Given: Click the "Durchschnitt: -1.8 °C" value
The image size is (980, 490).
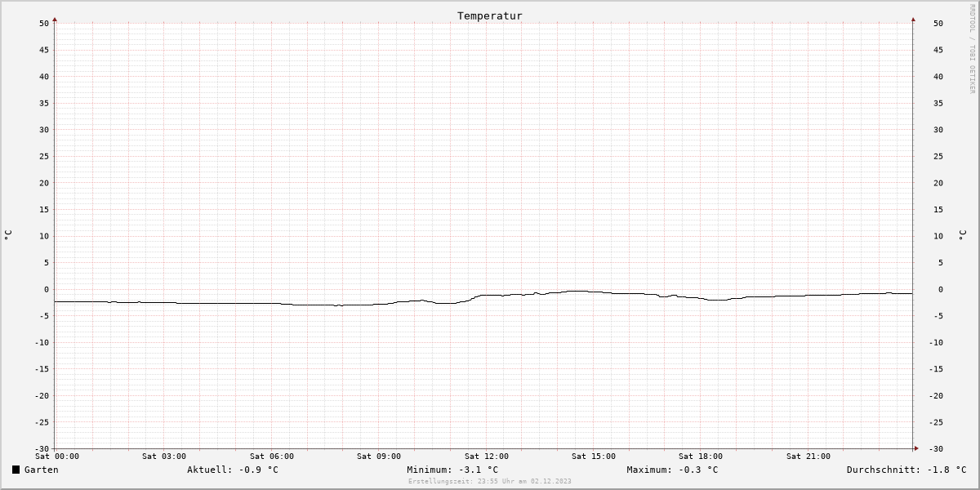Looking at the screenshot, I should point(906,470).
